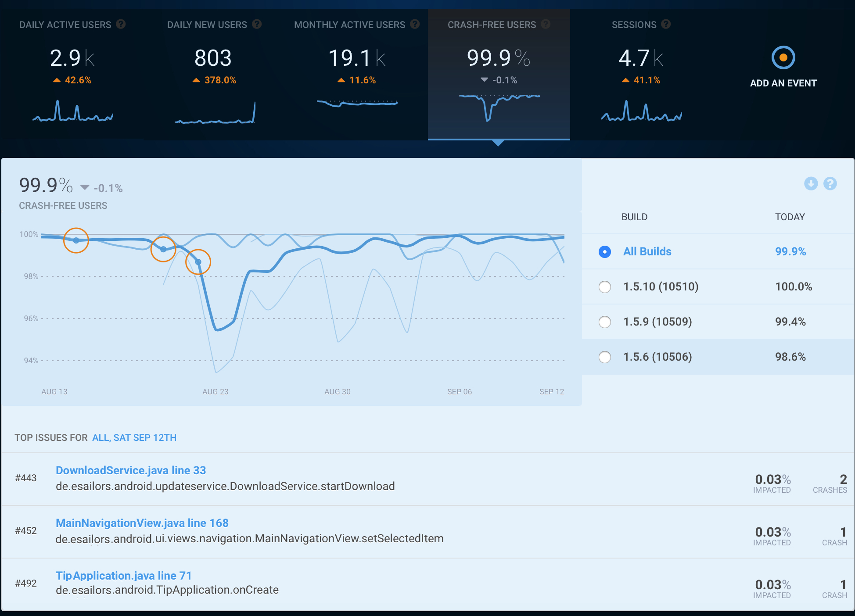The height and width of the screenshot is (616, 855).
Task: Click the download arrow icon above builds
Action: [x=811, y=183]
